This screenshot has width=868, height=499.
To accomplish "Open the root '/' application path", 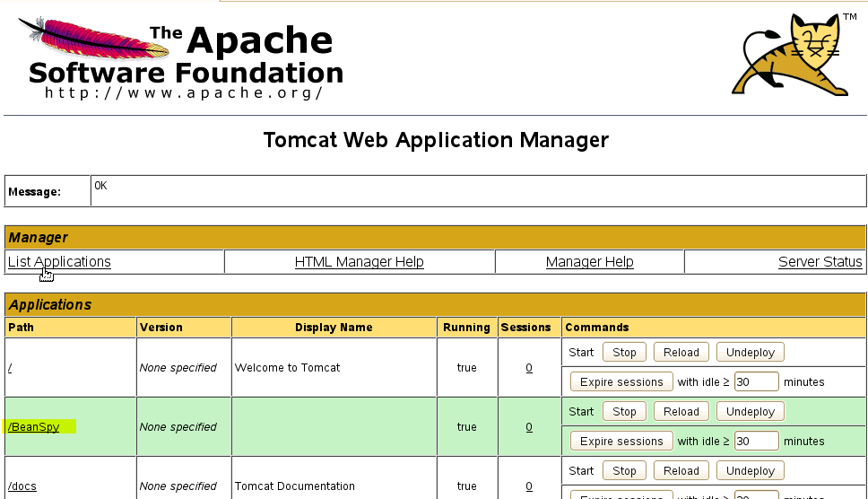I will [10, 368].
